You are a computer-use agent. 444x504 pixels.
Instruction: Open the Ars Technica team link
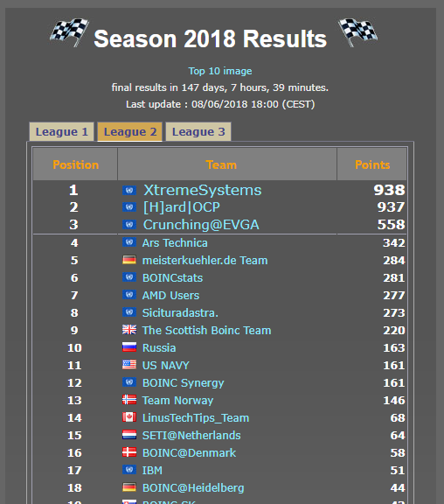click(x=175, y=243)
